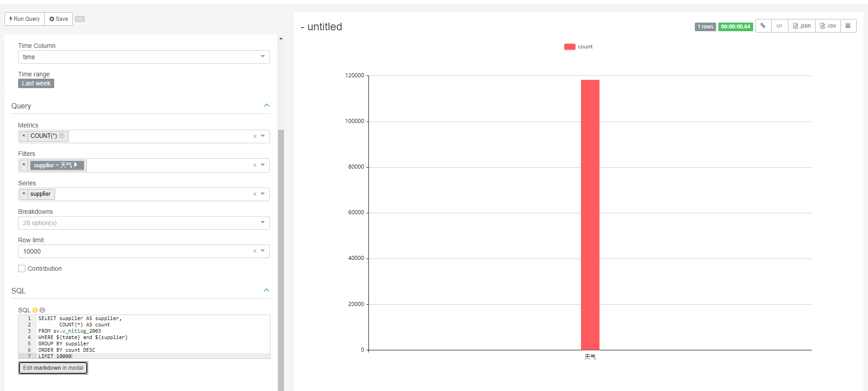Expand the Series dropdown arrow
This screenshot has height=391, width=868.
coord(263,194)
